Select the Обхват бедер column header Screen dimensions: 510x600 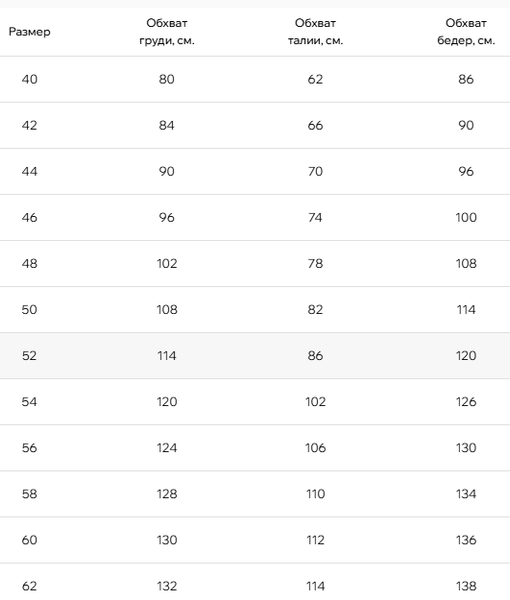click(x=466, y=32)
